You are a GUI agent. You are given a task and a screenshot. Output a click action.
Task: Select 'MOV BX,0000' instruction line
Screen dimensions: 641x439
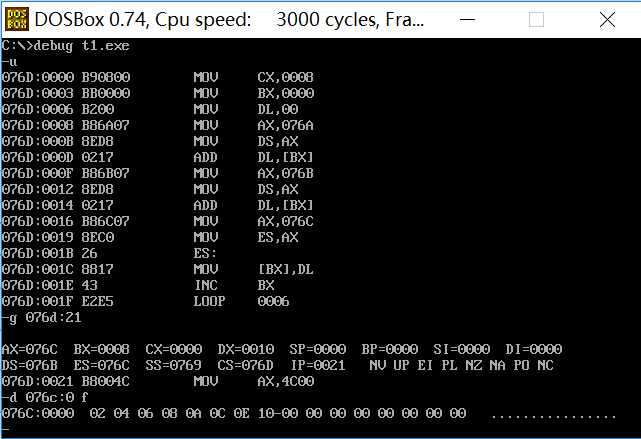coord(158,93)
